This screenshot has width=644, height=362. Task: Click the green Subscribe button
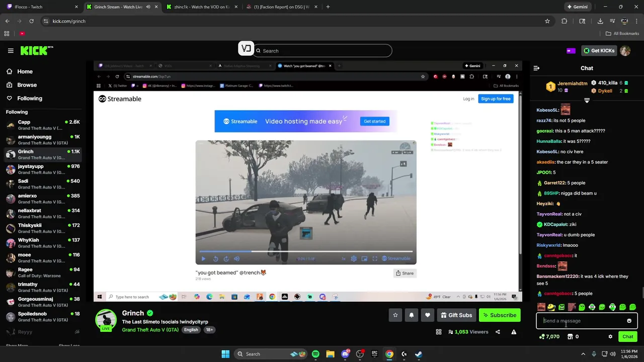[x=500, y=315]
